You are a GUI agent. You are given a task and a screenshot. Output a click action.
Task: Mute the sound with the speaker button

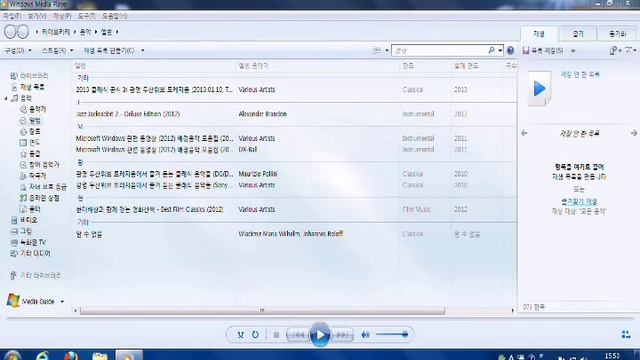tap(365, 335)
